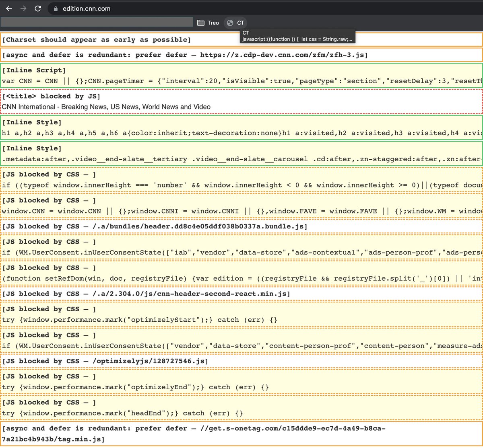Click the window.CNN = window.CNN line
This screenshot has width=483, height=448.
(x=242, y=211)
